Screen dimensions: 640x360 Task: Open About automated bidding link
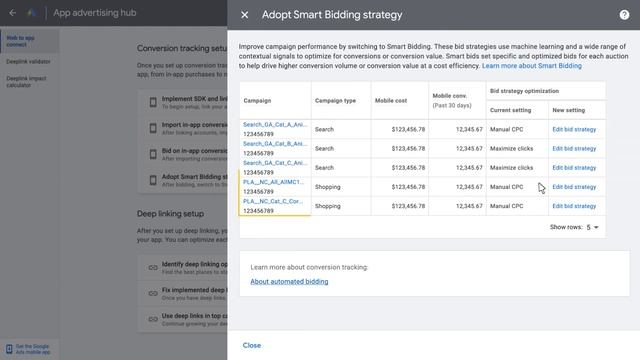pyautogui.click(x=289, y=282)
